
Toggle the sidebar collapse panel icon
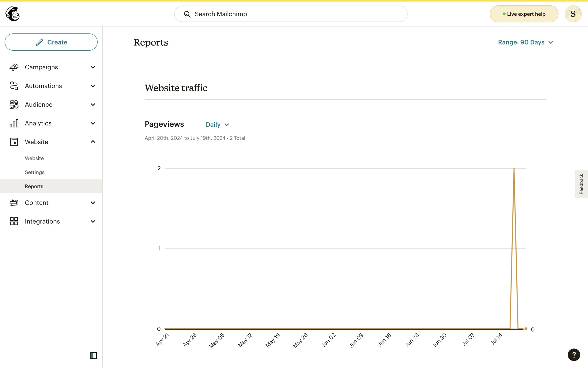(93, 355)
